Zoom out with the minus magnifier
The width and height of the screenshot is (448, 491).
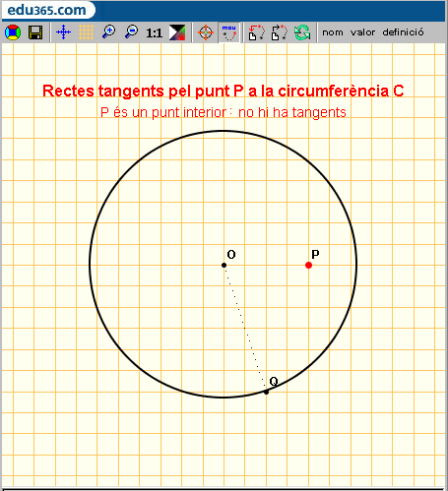[132, 32]
